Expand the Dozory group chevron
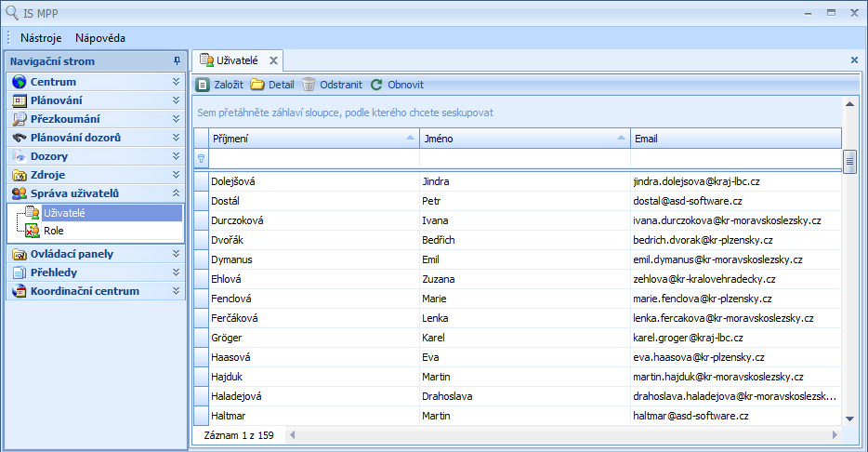868x452 pixels. coord(176,155)
